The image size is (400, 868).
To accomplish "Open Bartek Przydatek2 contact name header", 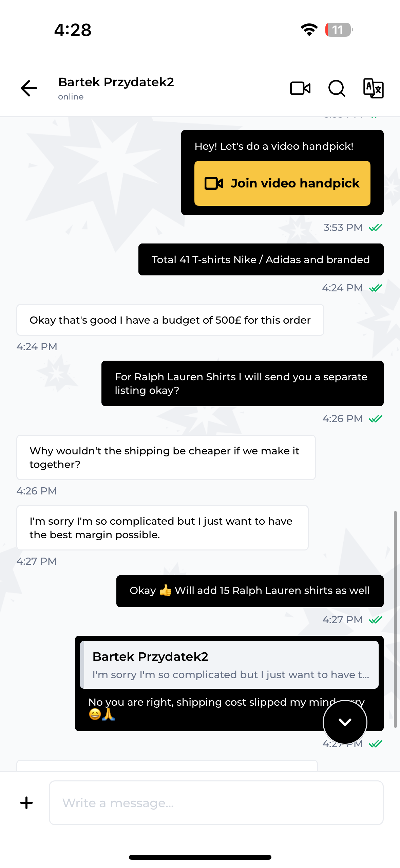I will 116,82.
